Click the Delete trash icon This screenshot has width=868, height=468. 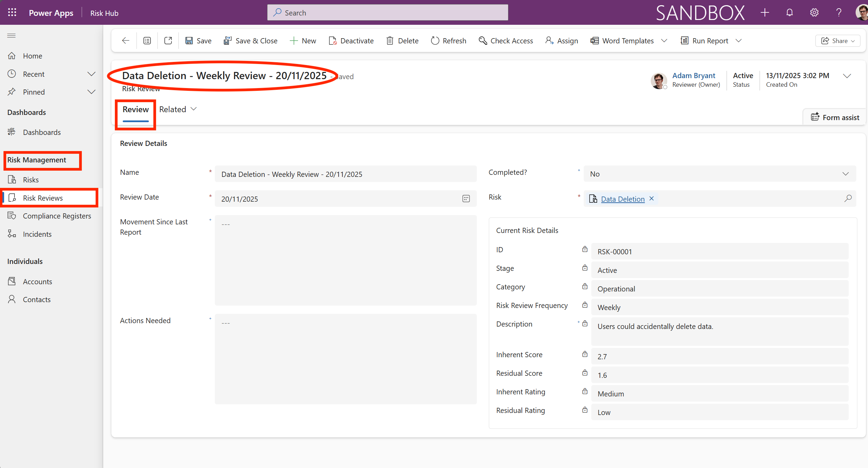[390, 41]
